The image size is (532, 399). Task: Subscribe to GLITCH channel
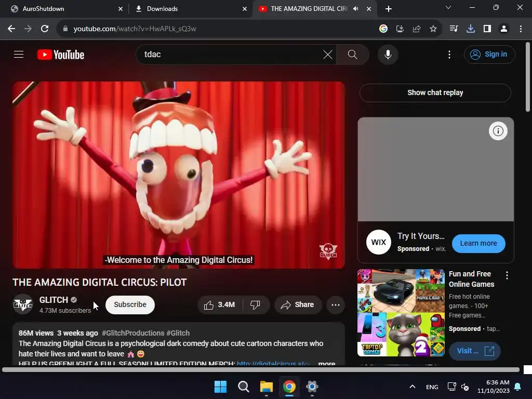[130, 304]
